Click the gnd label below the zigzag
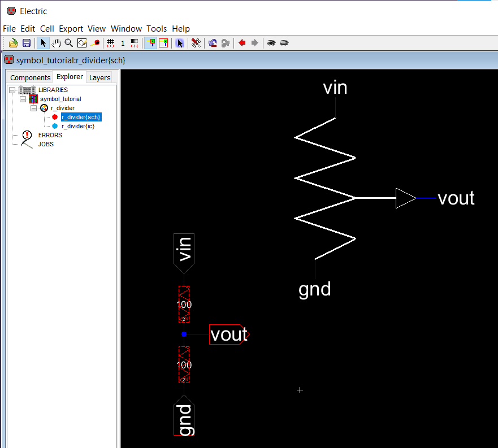The width and height of the screenshot is (498, 448). pyautogui.click(x=315, y=290)
